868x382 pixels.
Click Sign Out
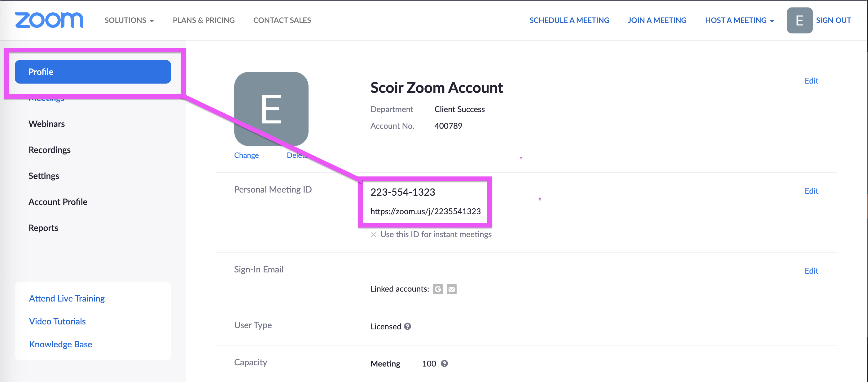pyautogui.click(x=833, y=20)
